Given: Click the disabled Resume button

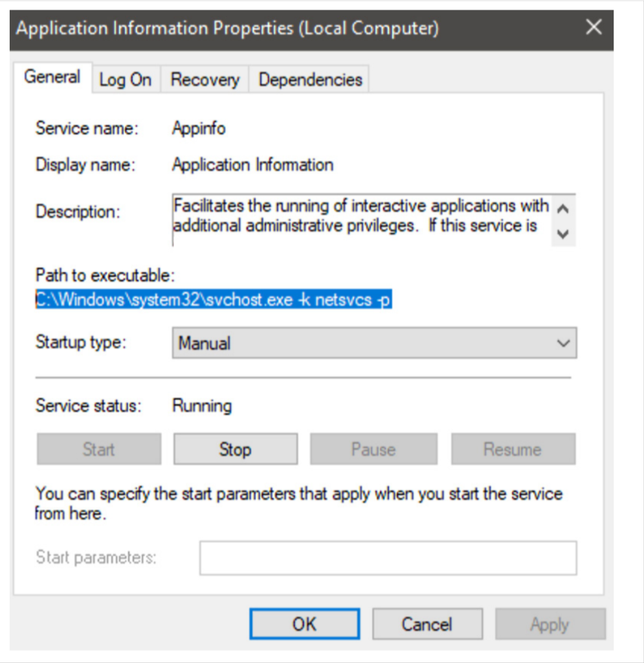Looking at the screenshot, I should 513,448.
